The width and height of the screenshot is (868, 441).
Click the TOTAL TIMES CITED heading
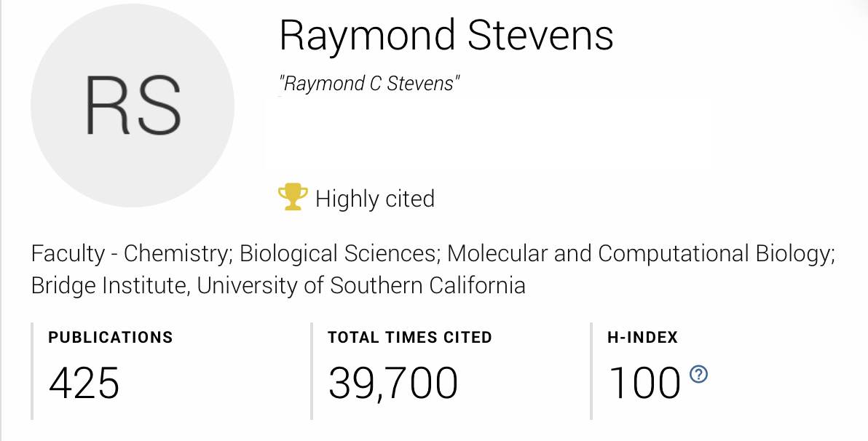pyautogui.click(x=409, y=337)
